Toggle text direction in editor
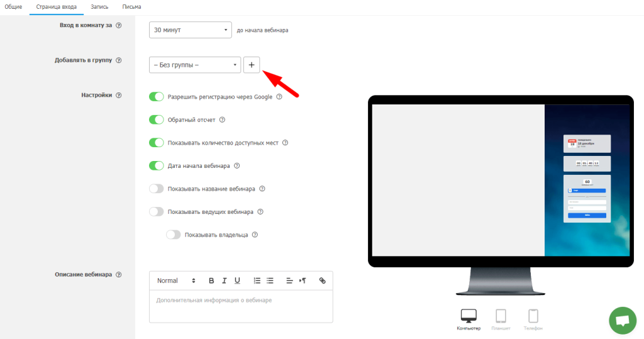Screen dimensions: 644x339 (303, 281)
